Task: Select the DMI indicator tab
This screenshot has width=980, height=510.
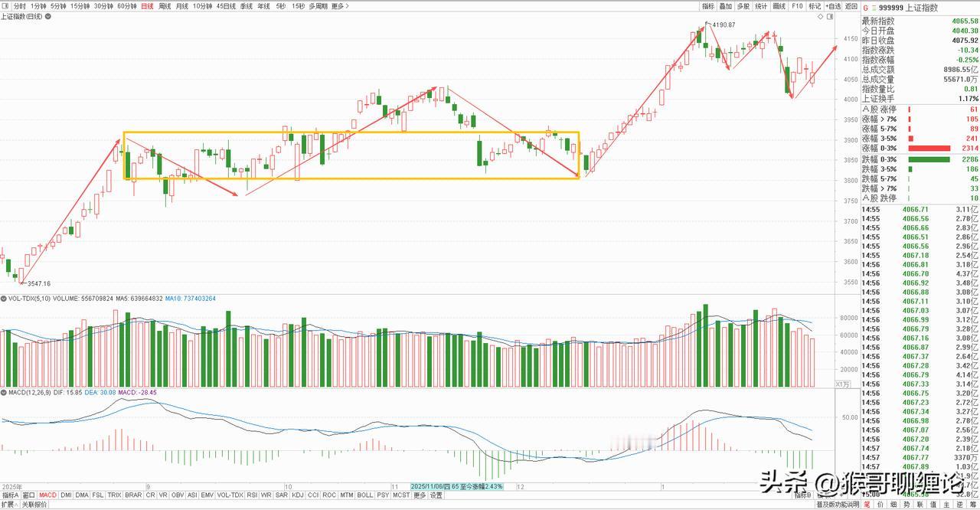Action: [x=66, y=495]
